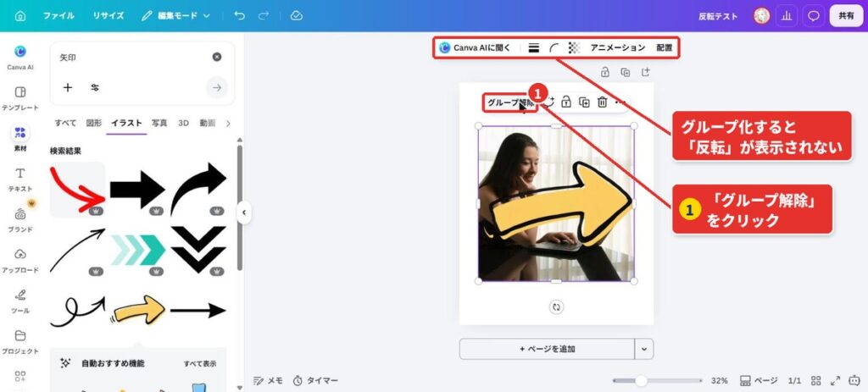Open ツール tools panel

[x=20, y=301]
